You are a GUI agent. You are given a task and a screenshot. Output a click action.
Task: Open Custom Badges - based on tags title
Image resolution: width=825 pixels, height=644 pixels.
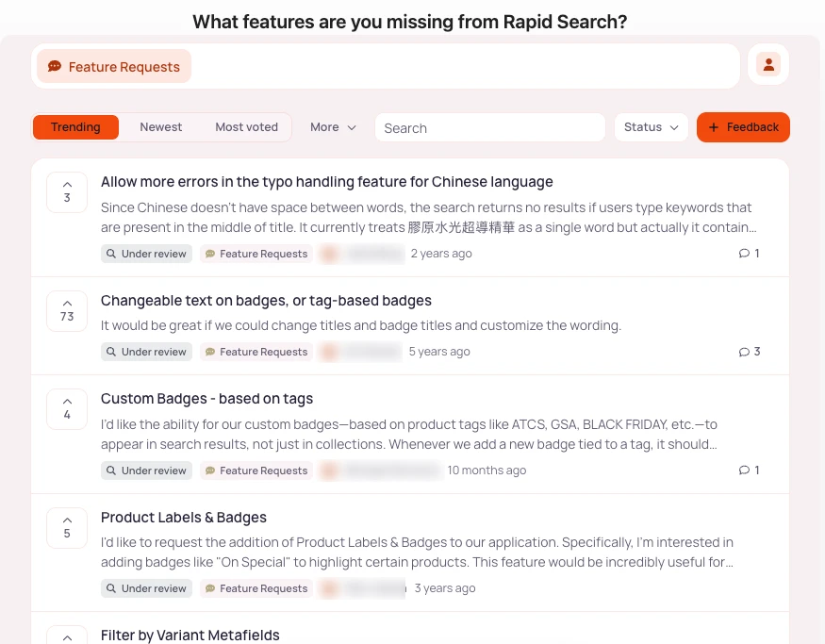click(x=206, y=399)
